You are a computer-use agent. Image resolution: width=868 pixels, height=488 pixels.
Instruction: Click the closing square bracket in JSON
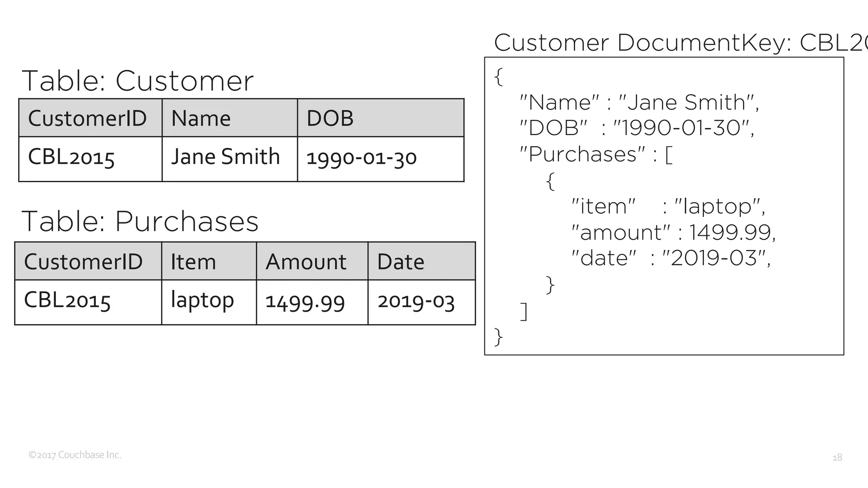coord(524,311)
